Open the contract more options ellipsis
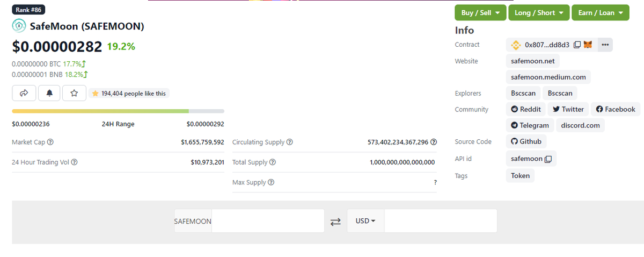Viewport: 644px width, 257px height. pyautogui.click(x=605, y=45)
